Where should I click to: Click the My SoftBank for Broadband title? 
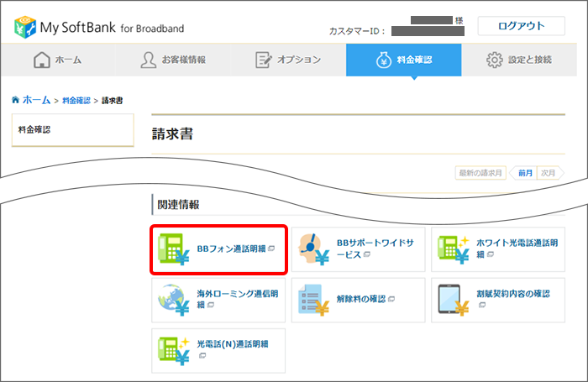(112, 28)
